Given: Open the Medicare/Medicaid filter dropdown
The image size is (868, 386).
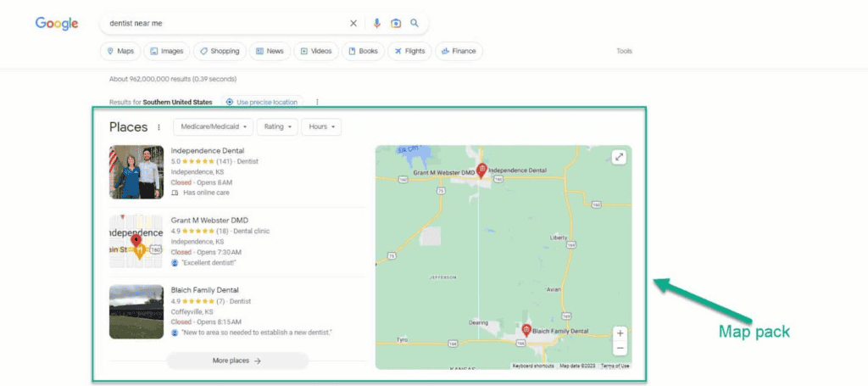Looking at the screenshot, I should click(213, 127).
